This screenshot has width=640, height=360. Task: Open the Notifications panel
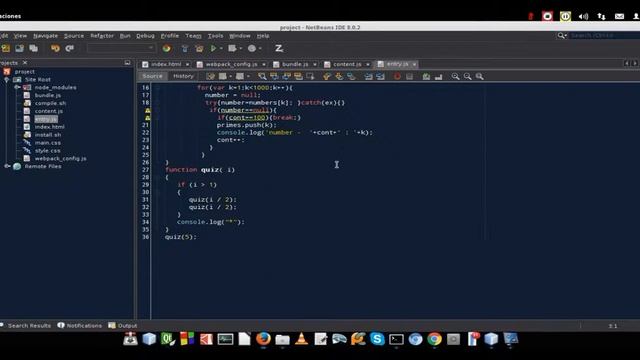click(80, 325)
